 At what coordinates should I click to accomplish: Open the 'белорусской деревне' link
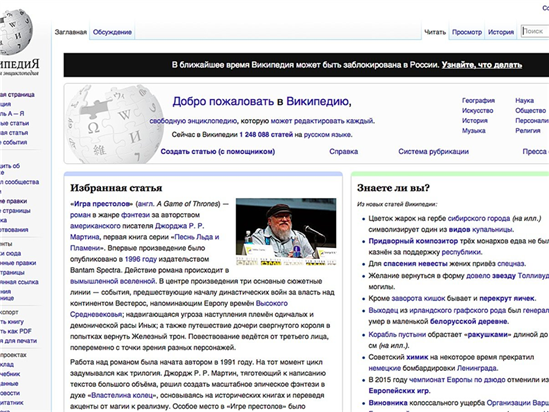tap(469, 322)
